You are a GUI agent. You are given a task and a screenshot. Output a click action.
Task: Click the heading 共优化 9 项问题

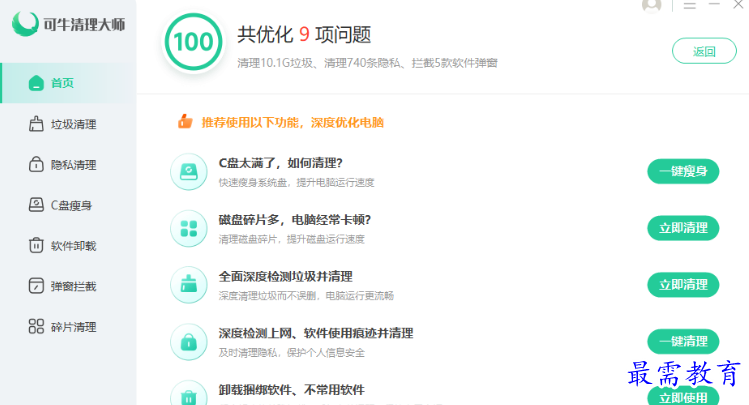[x=304, y=34]
